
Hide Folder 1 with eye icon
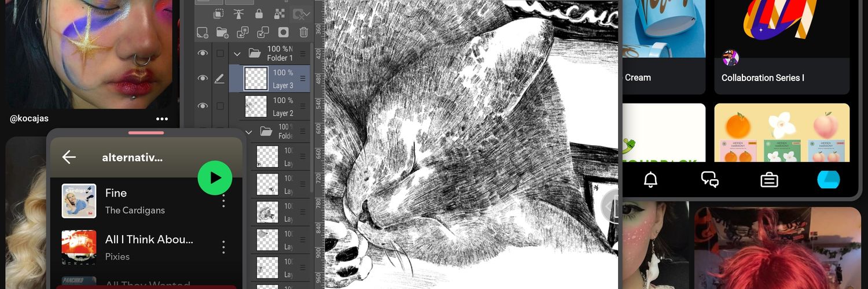pyautogui.click(x=203, y=53)
